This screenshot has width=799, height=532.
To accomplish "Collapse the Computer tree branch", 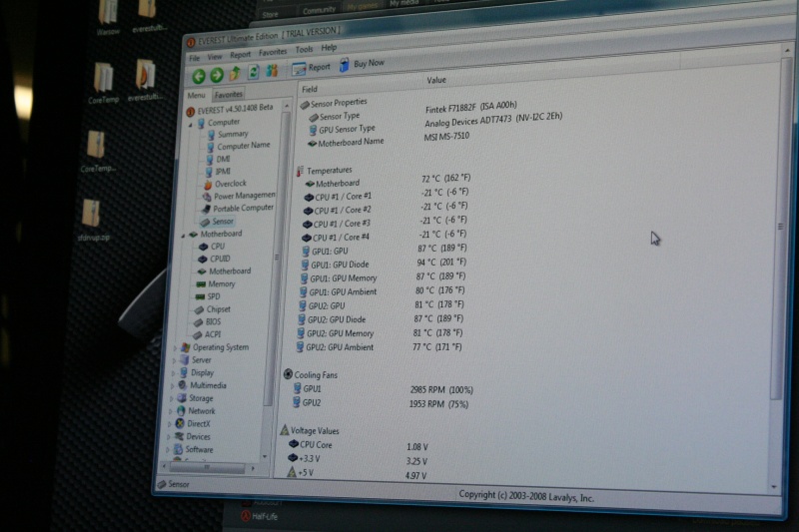I will (x=191, y=124).
